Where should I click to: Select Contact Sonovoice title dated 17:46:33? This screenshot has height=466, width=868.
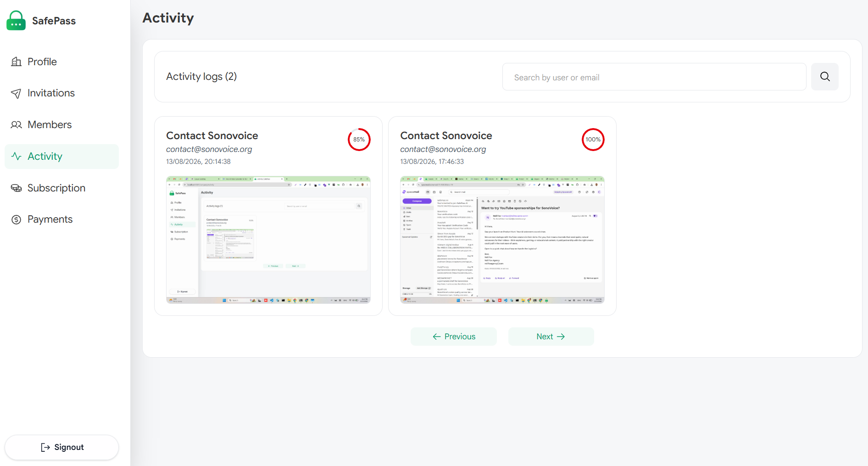[x=446, y=136]
